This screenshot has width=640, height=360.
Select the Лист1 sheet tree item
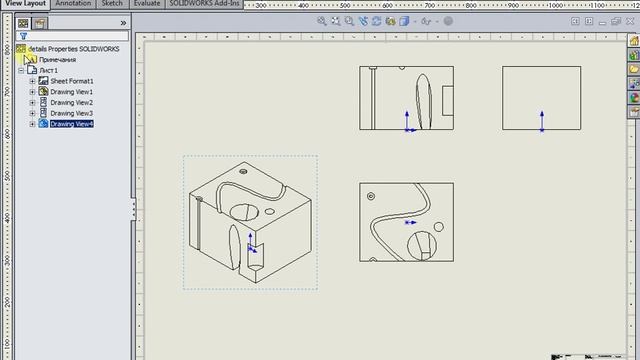(x=48, y=70)
